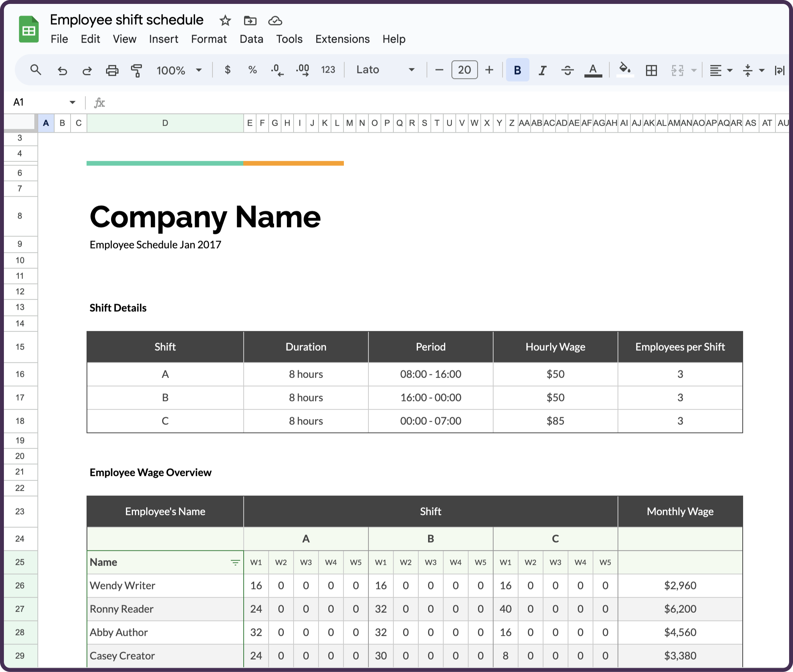Open the borders tool
The image size is (793, 672).
coord(651,70)
